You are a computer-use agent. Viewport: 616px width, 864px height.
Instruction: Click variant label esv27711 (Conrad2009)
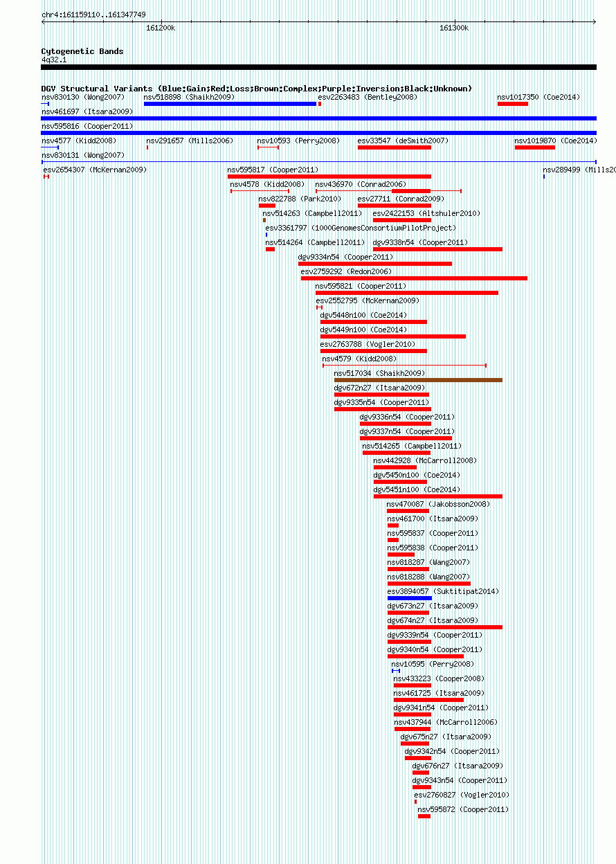pyautogui.click(x=401, y=199)
